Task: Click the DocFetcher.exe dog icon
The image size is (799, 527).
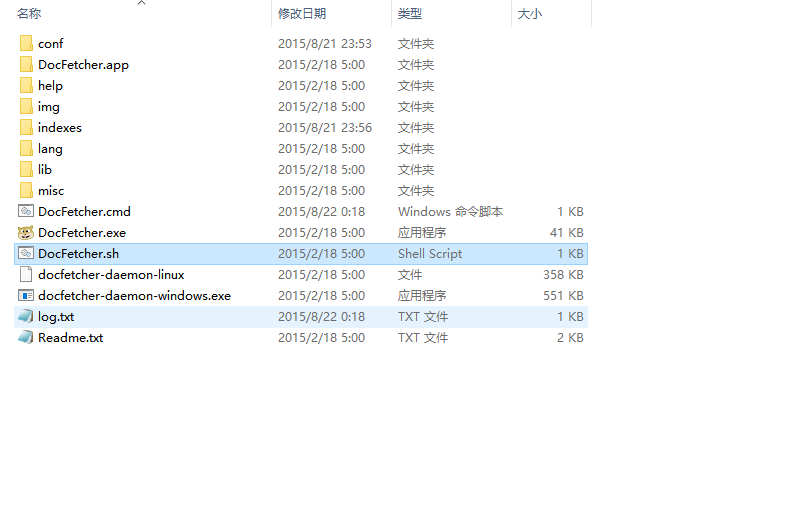Action: (x=26, y=232)
